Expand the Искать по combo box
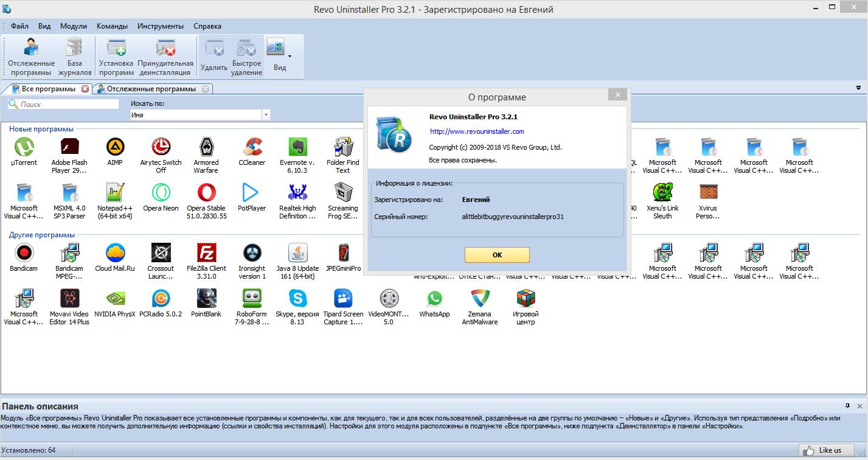The width and height of the screenshot is (868, 460). (x=266, y=115)
